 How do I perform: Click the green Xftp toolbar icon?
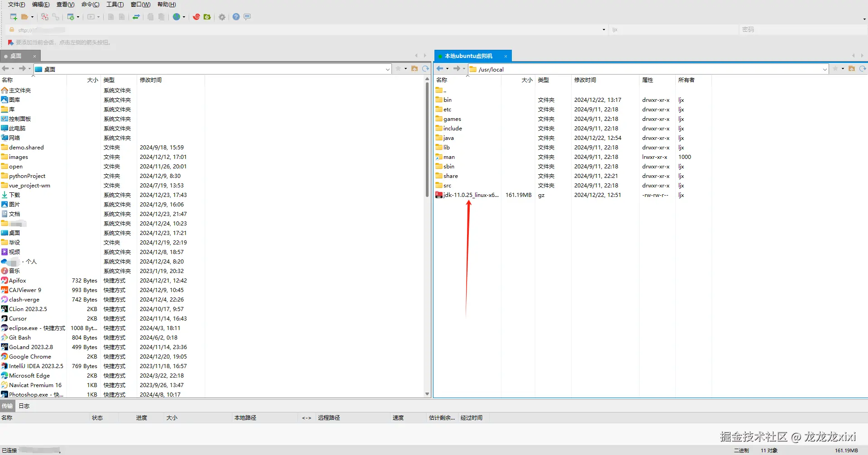point(207,17)
